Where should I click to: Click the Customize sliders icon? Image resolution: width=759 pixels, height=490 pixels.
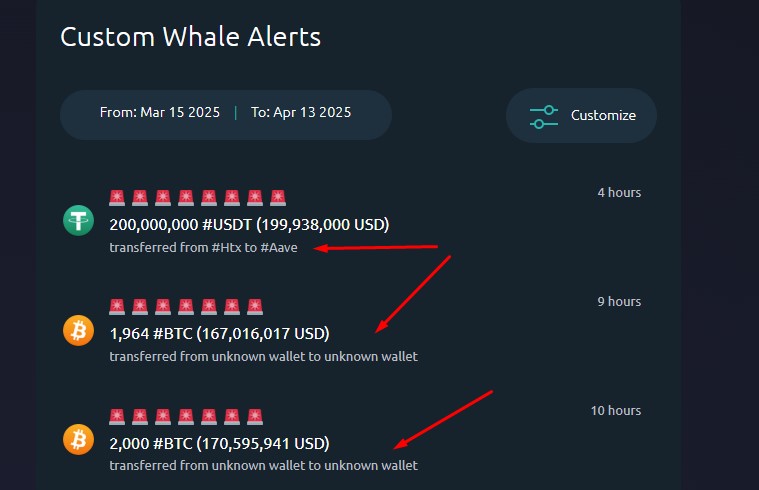pyautogui.click(x=544, y=117)
